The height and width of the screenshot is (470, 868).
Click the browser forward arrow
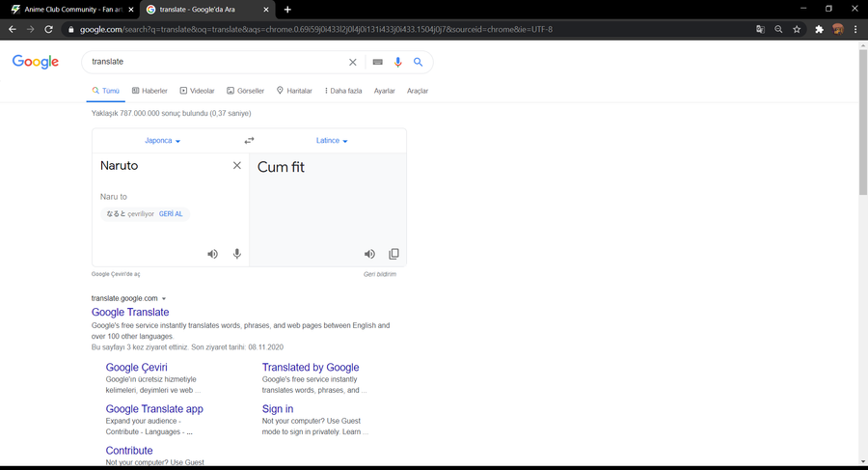[31, 29]
